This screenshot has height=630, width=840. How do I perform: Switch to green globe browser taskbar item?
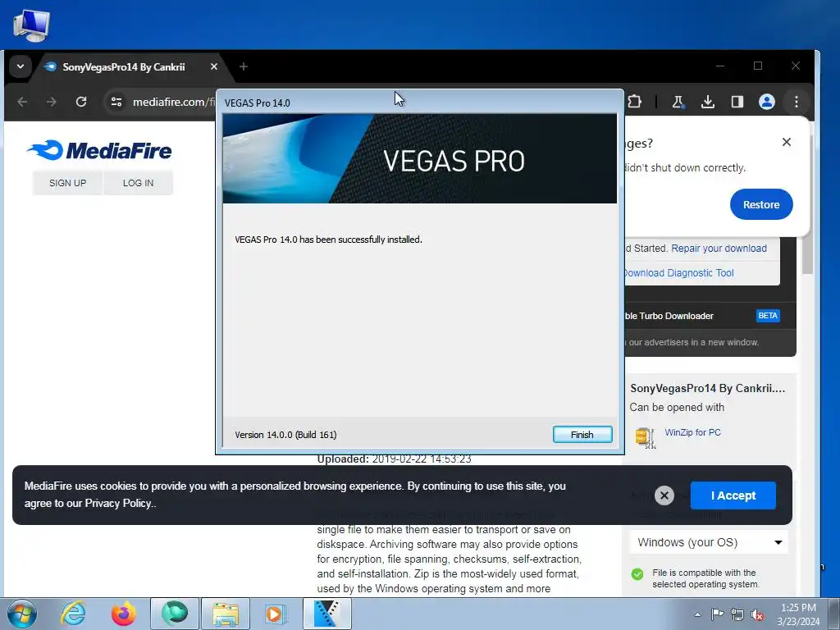(175, 614)
